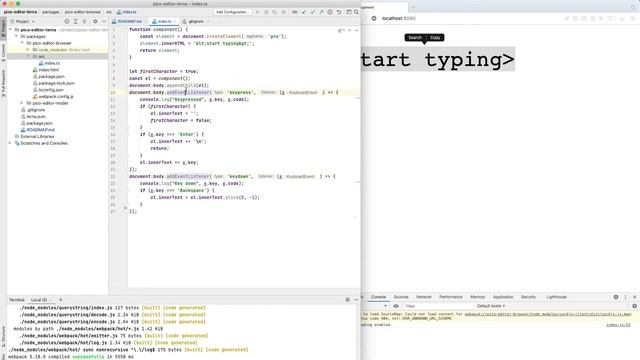Add a new terminal session
The image size is (640, 360).
[60, 300]
